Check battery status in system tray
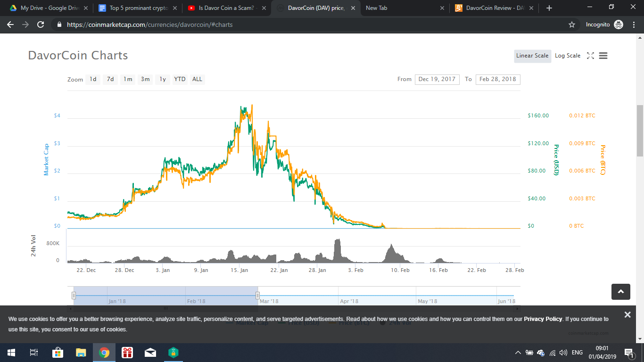 [529, 353]
